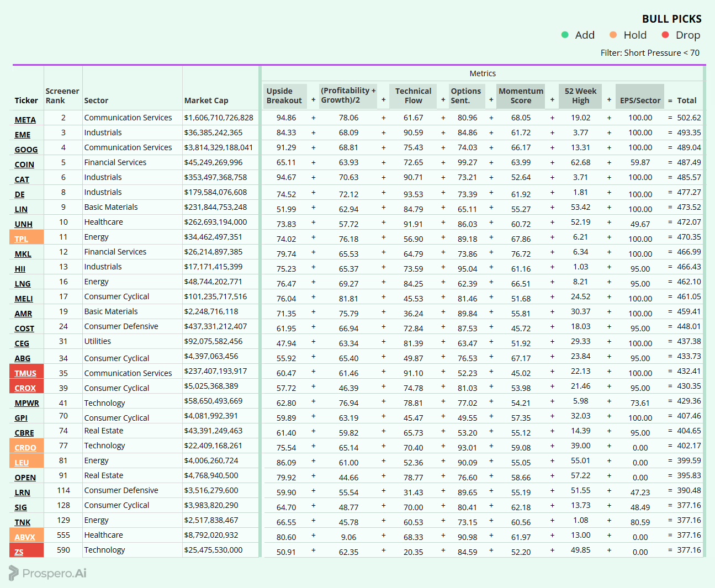Select the Momentum Score column header
Image resolution: width=715 pixels, height=588 pixels.
click(521, 96)
